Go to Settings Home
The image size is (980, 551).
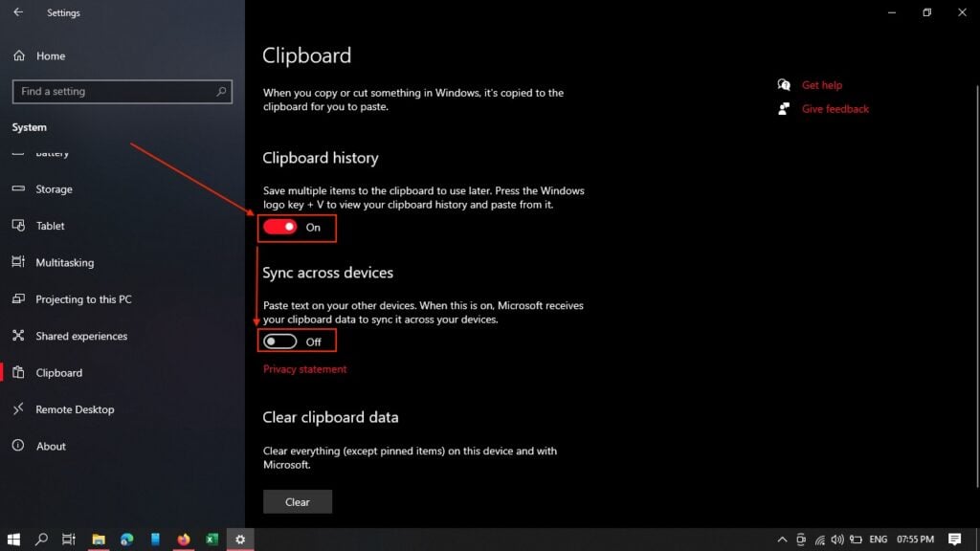[50, 56]
